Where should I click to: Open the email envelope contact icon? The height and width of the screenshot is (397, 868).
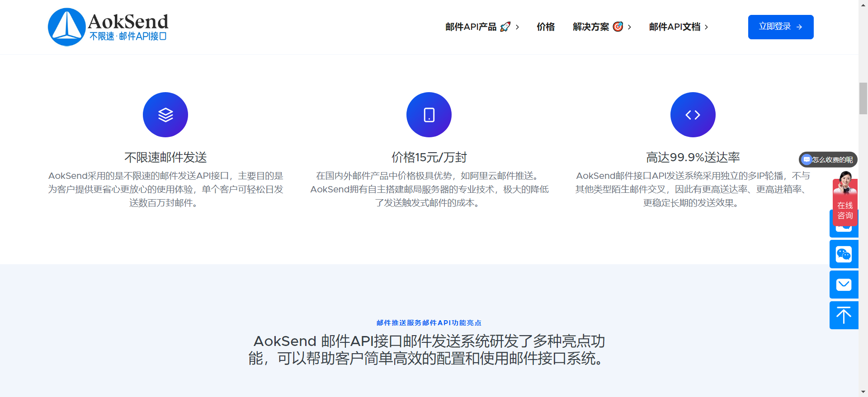pos(844,285)
